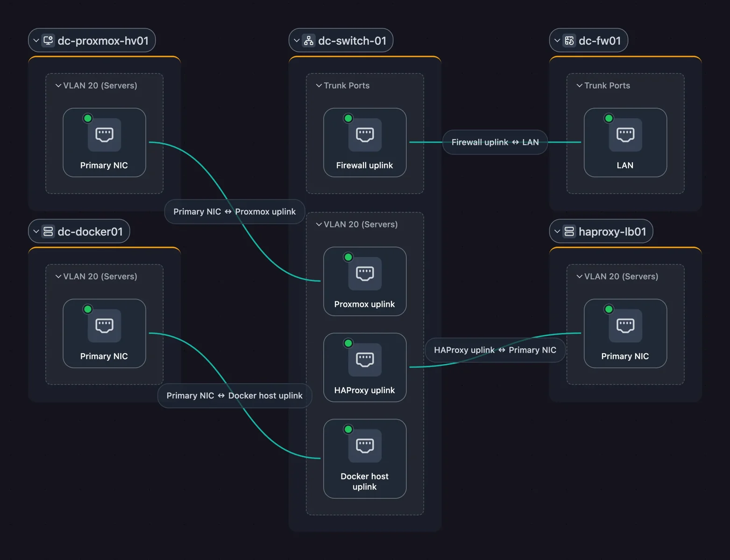Select the HAProxy uplink port icon

click(x=365, y=360)
